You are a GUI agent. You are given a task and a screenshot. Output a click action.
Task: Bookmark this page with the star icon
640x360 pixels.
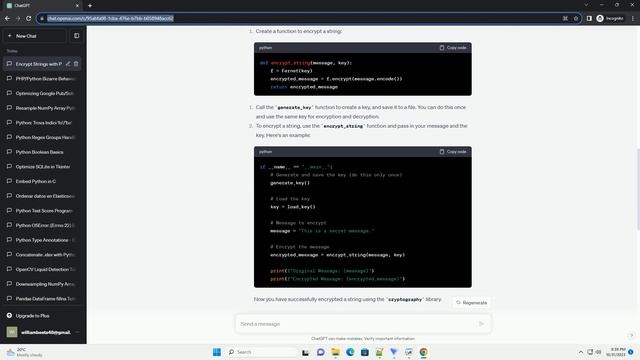(576, 18)
